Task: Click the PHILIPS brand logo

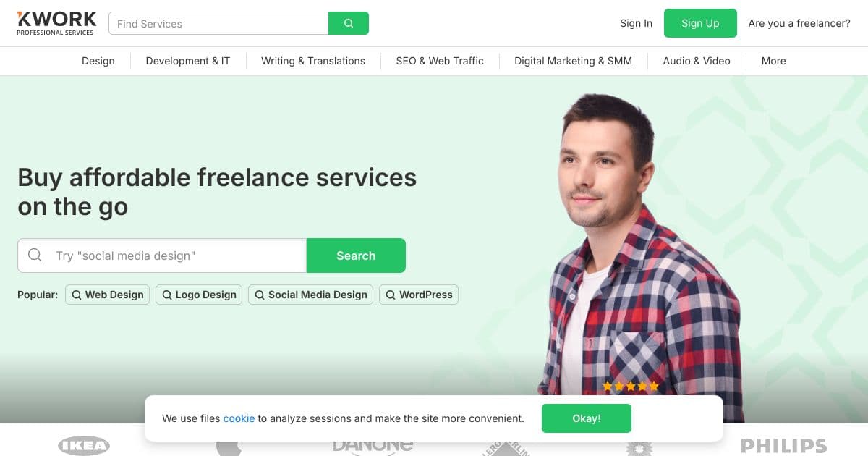Action: tap(783, 445)
